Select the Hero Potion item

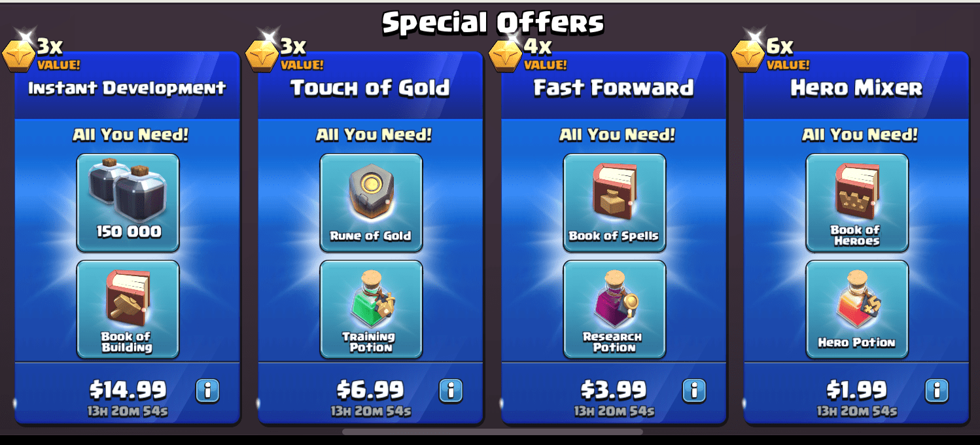(x=857, y=310)
